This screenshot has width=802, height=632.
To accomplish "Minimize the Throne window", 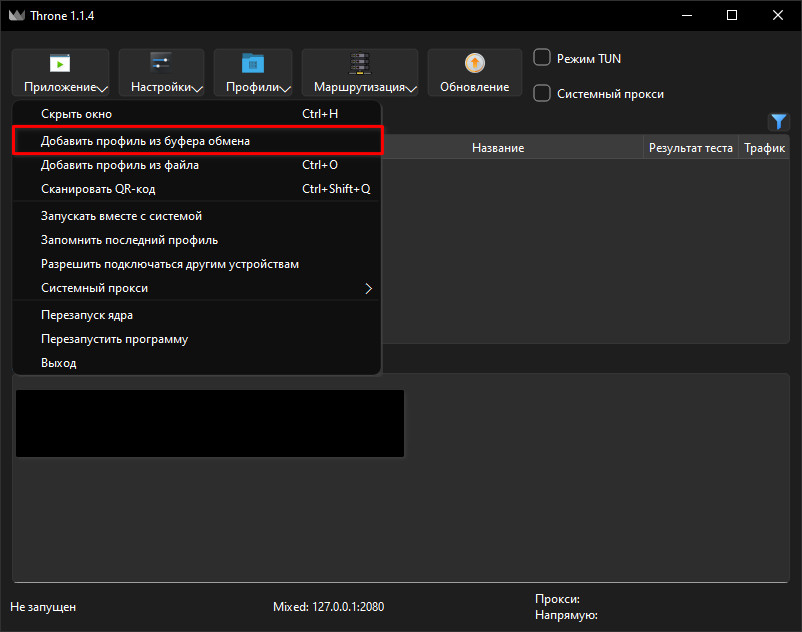I will (687, 15).
